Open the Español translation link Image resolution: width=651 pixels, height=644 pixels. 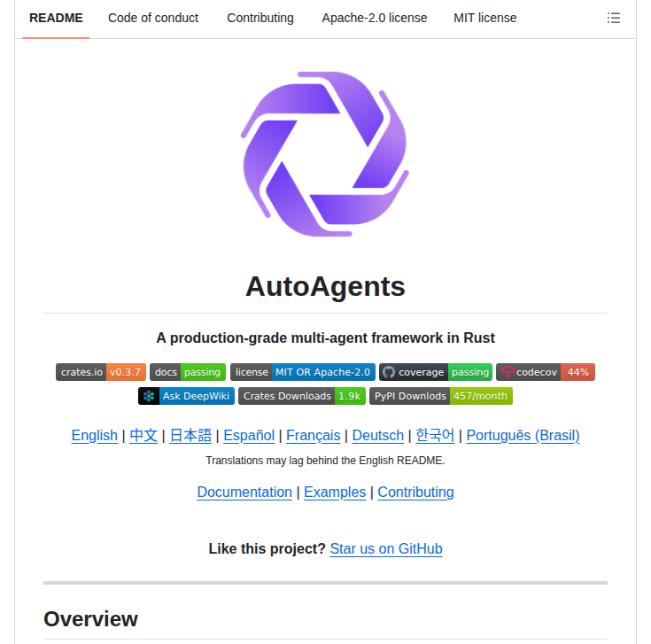point(249,436)
